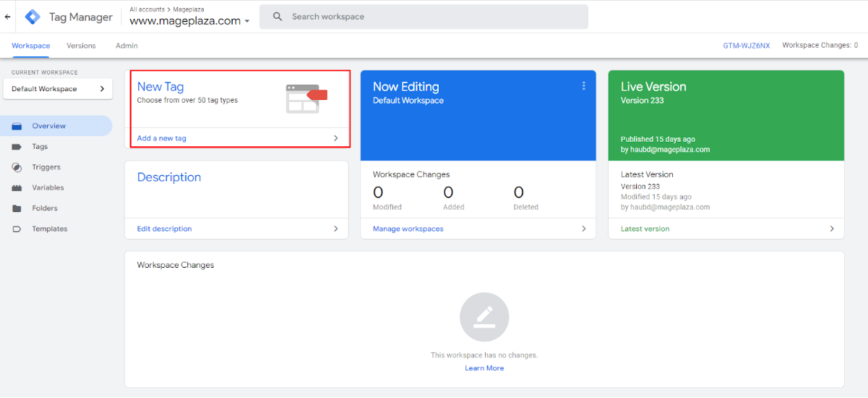868x398 pixels.
Task: Click the Variables brick icon in sidebar
Action: (17, 187)
